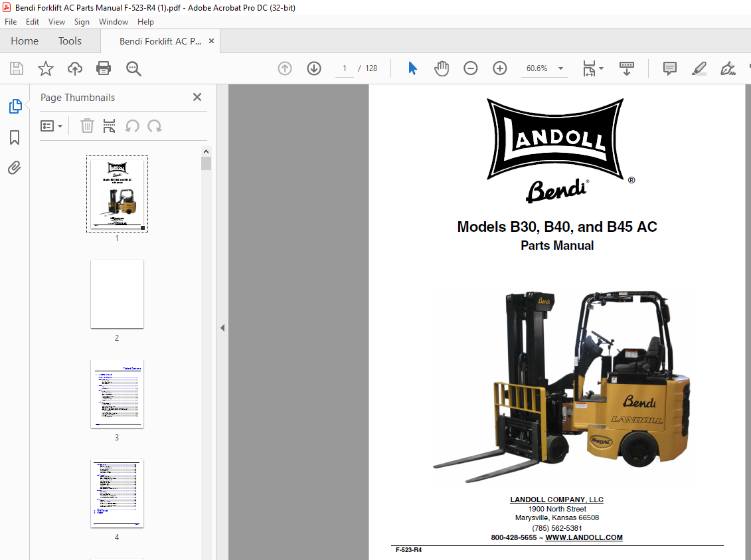Open the Sign menu

82,21
